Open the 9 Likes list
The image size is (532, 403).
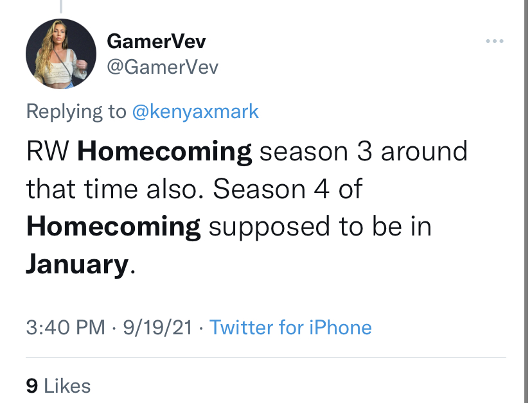58,386
